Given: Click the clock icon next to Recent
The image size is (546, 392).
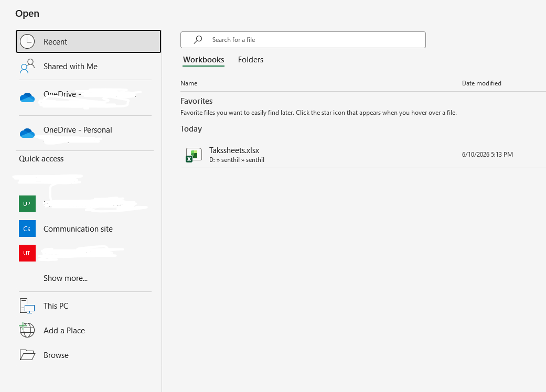Looking at the screenshot, I should (27, 41).
